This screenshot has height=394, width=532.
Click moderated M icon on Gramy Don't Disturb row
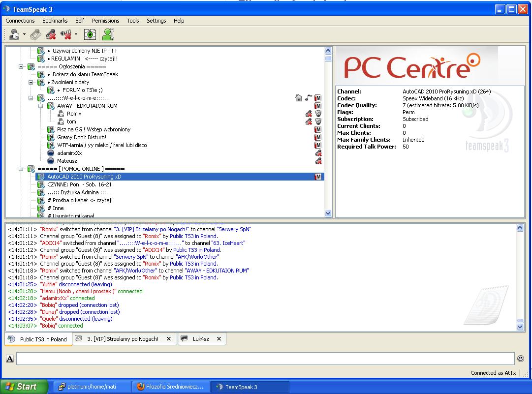pos(318,137)
